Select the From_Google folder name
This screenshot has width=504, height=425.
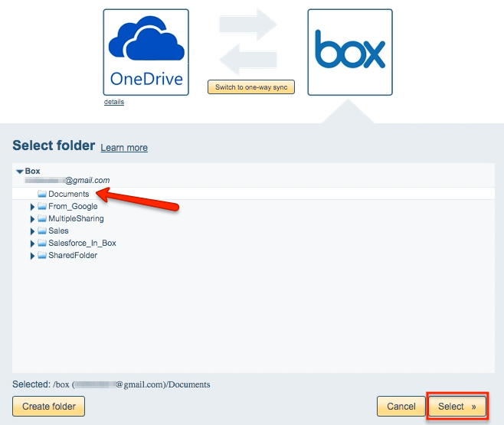73,206
